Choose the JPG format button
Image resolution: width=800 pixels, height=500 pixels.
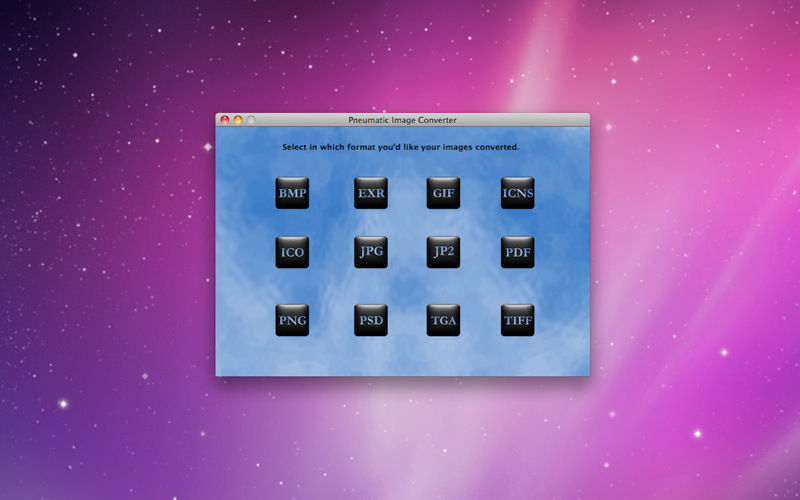pos(371,252)
